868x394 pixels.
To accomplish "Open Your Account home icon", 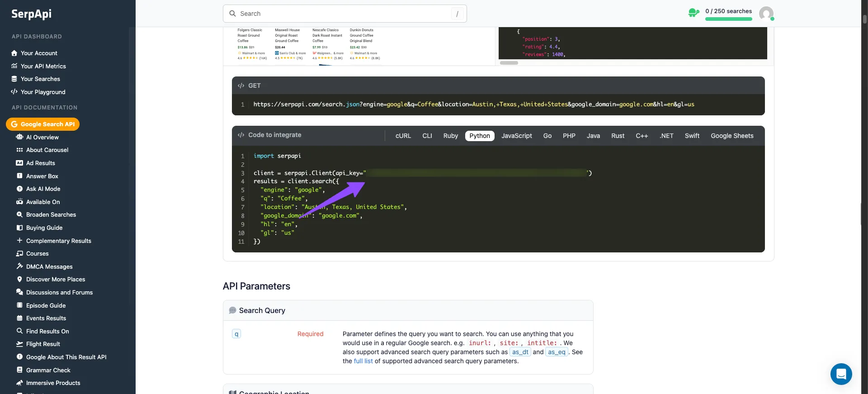I will tap(14, 53).
